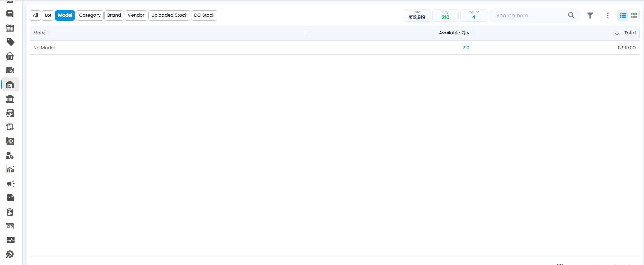
Task: Open the shopping basket icon in sidebar
Action: pos(10,56)
